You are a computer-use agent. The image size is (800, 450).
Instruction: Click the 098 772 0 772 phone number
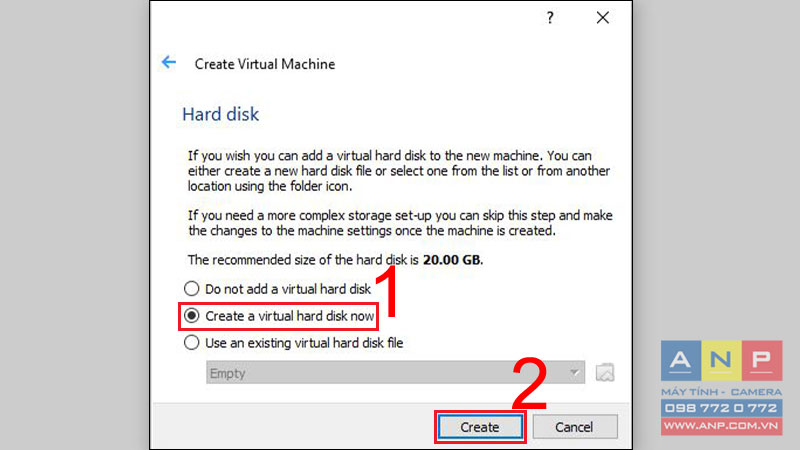click(721, 408)
